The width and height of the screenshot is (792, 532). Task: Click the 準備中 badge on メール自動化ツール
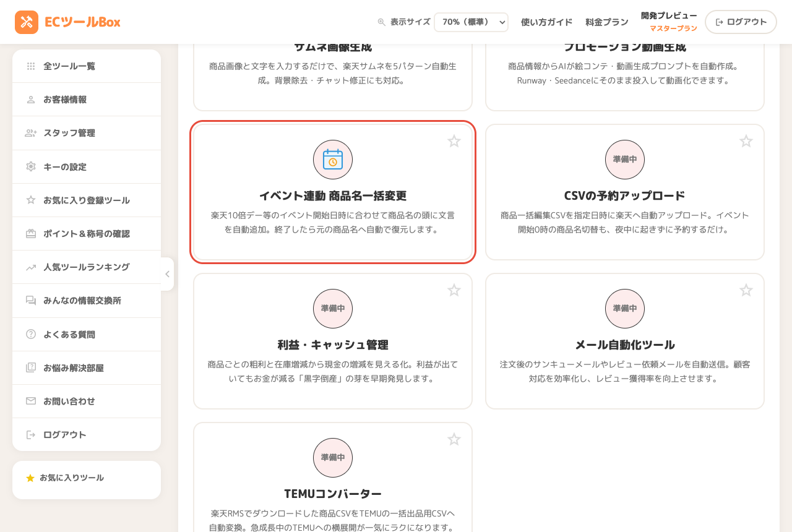[x=625, y=309]
